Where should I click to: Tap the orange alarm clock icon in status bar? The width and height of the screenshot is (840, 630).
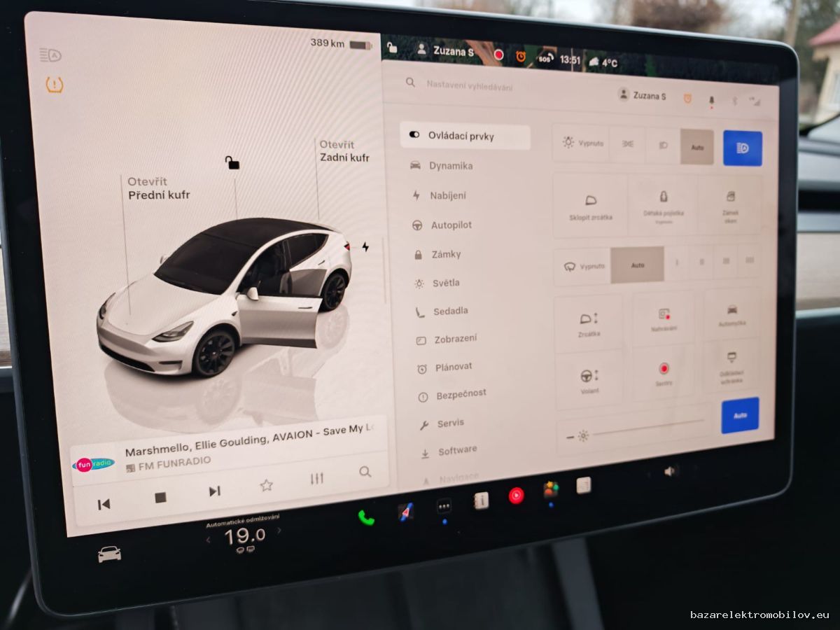pos(521,56)
